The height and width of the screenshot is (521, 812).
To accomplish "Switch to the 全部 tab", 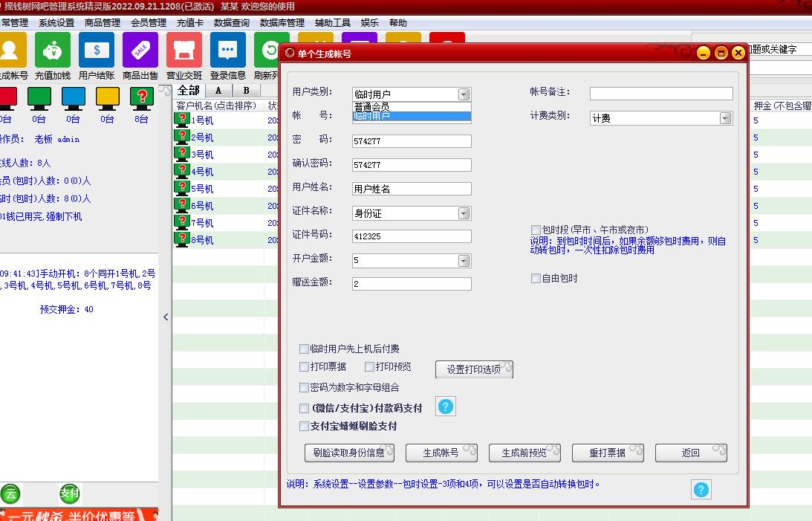I will (x=189, y=91).
